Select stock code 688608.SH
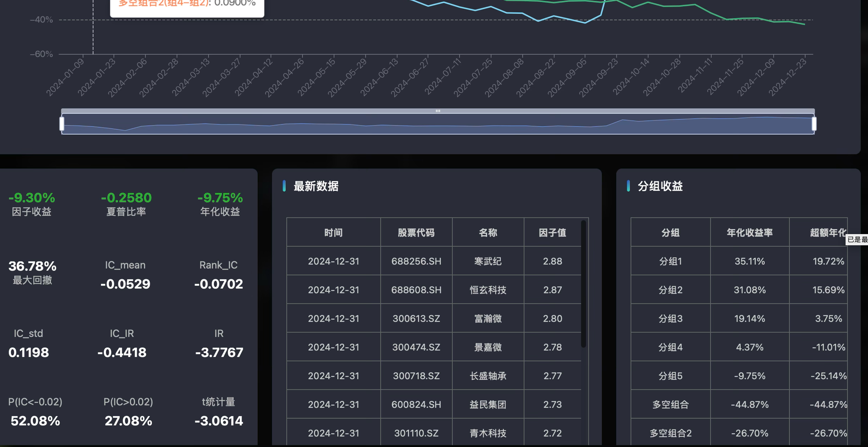 (x=416, y=290)
